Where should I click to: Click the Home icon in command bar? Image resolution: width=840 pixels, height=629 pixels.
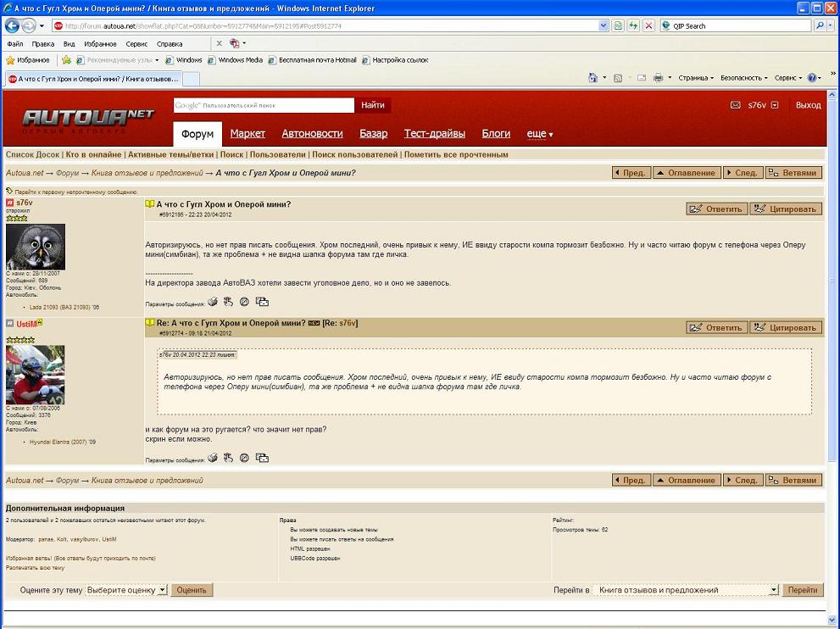pos(593,78)
